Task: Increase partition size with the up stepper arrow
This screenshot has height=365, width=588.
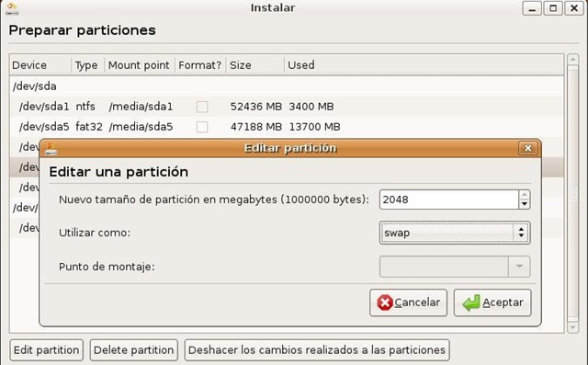Action: [x=525, y=195]
